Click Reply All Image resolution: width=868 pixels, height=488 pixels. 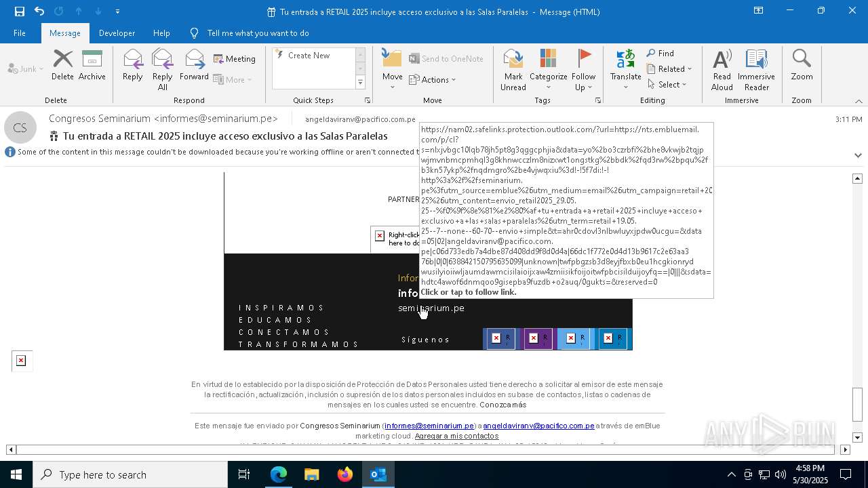(x=162, y=70)
